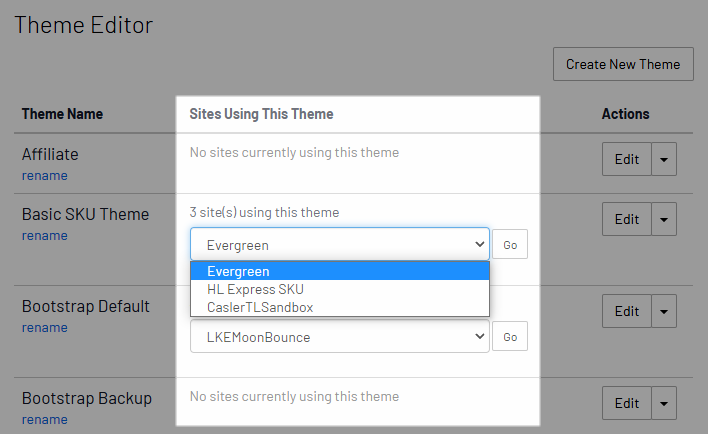Viewport: 708px width, 434px height.
Task: Open Bootstrap Backup actions dropdown arrow
Action: click(664, 403)
